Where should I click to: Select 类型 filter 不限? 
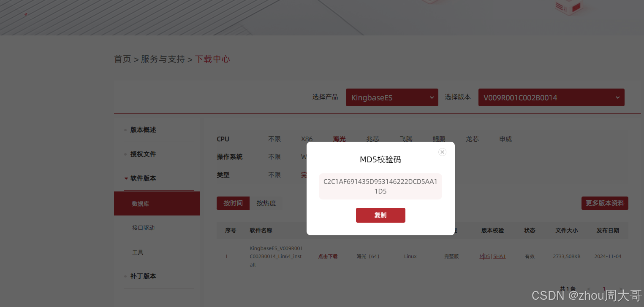coord(274,175)
